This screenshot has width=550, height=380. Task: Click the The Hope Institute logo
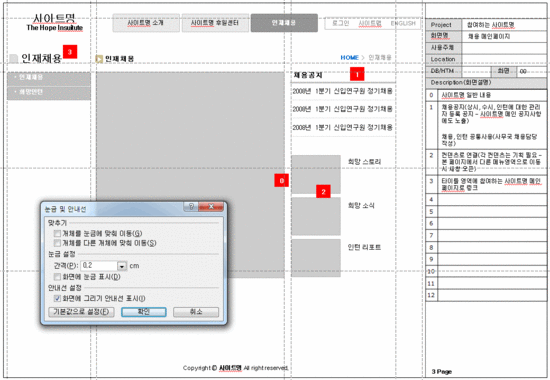(54, 23)
